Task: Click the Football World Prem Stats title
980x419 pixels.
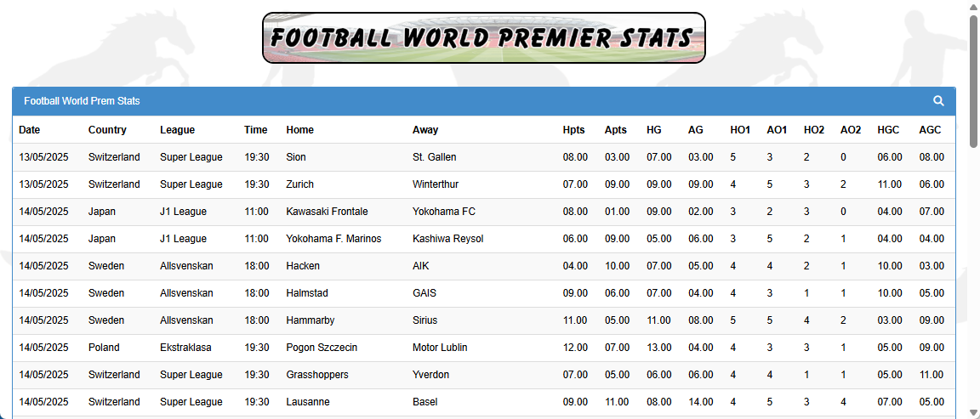Action: click(82, 101)
